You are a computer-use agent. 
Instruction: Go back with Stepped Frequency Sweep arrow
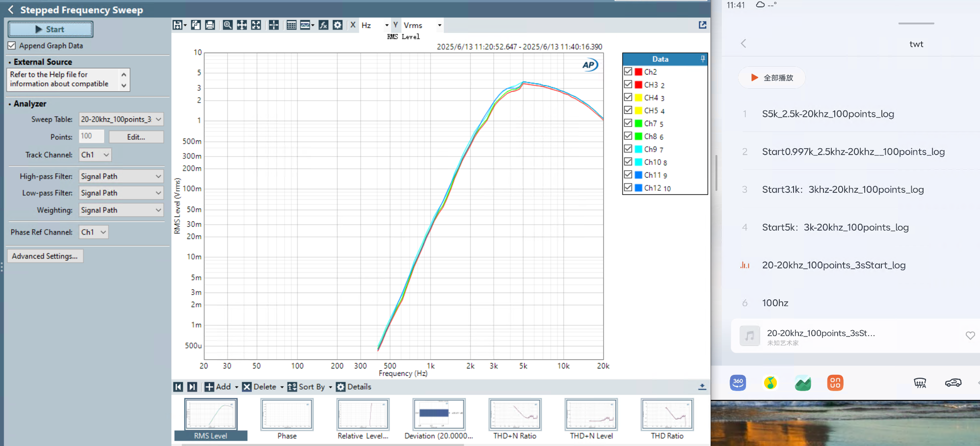click(11, 10)
